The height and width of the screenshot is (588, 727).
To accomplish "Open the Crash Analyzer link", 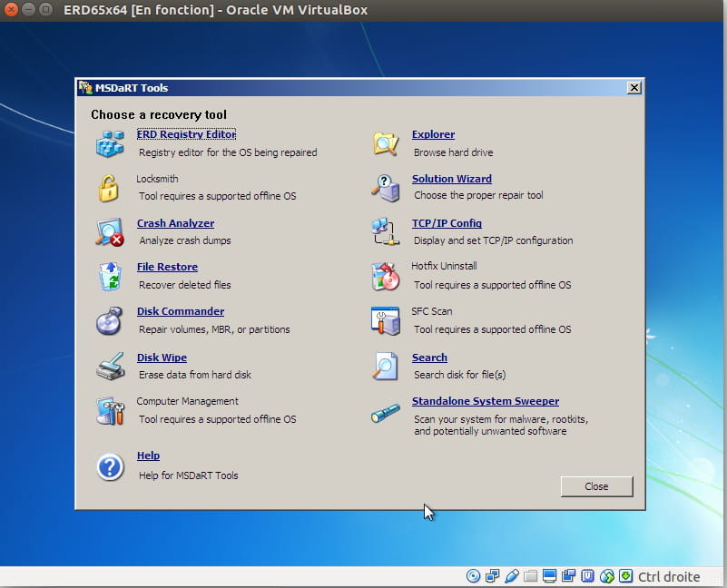I will pos(175,223).
